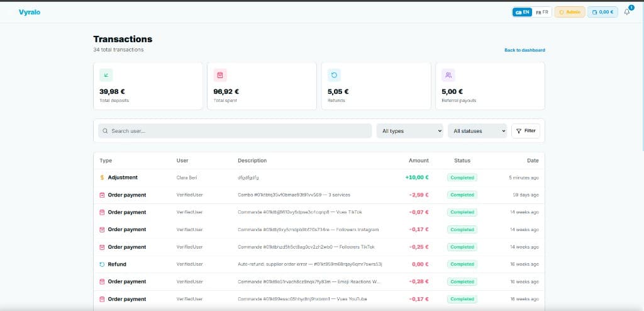The height and width of the screenshot is (311, 644).
Task: Click the Refunds circular arrow icon
Action: pyautogui.click(x=334, y=75)
